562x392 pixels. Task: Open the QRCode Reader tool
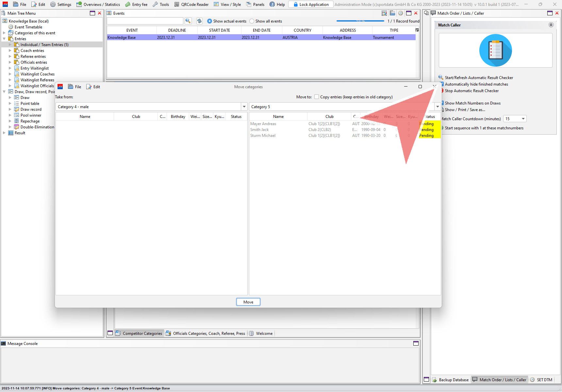point(191,4)
